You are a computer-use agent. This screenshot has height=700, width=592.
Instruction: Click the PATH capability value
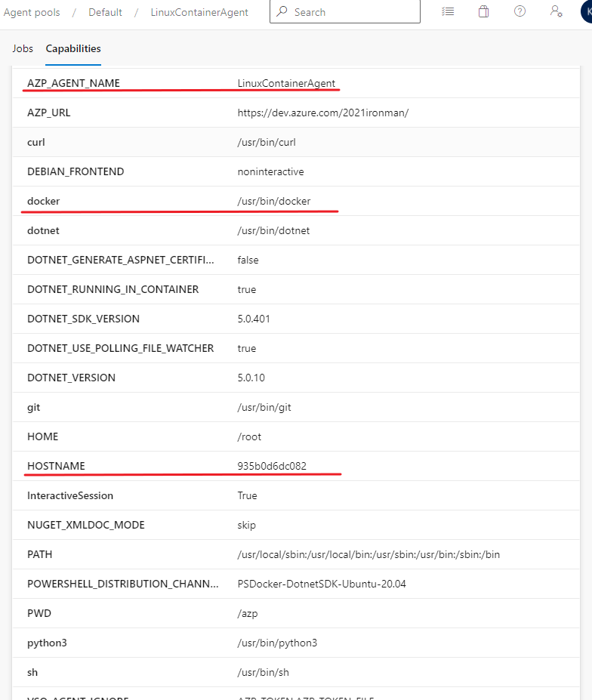[x=368, y=554]
